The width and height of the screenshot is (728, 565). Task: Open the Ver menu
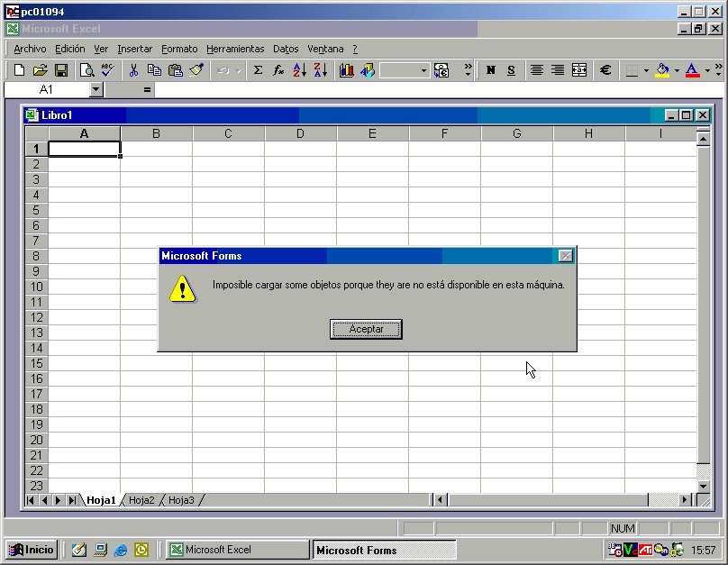[x=101, y=49]
